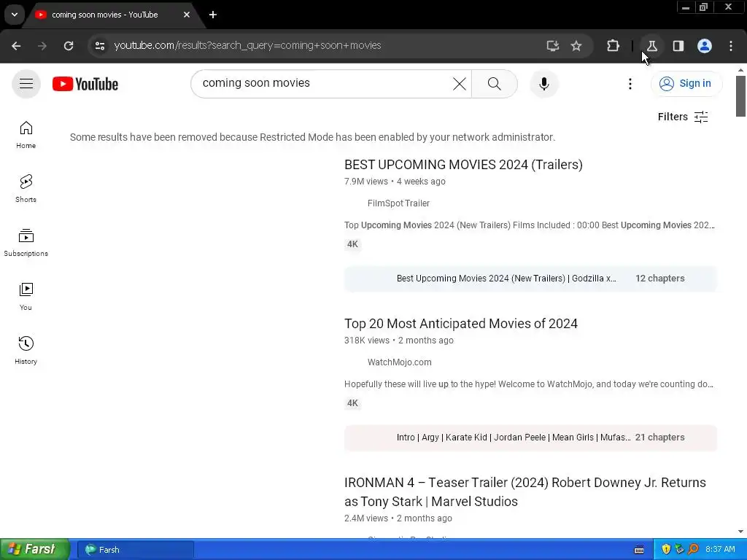The height and width of the screenshot is (560, 747).
Task: View site information icon in address bar
Action: [99, 46]
